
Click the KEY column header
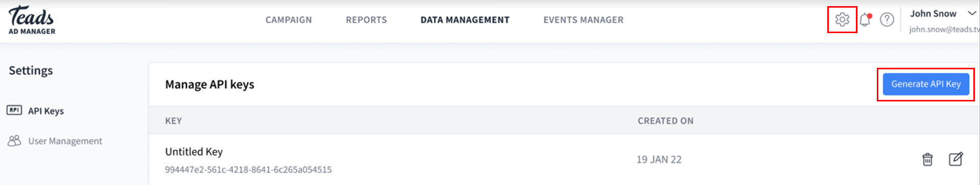coord(173,121)
